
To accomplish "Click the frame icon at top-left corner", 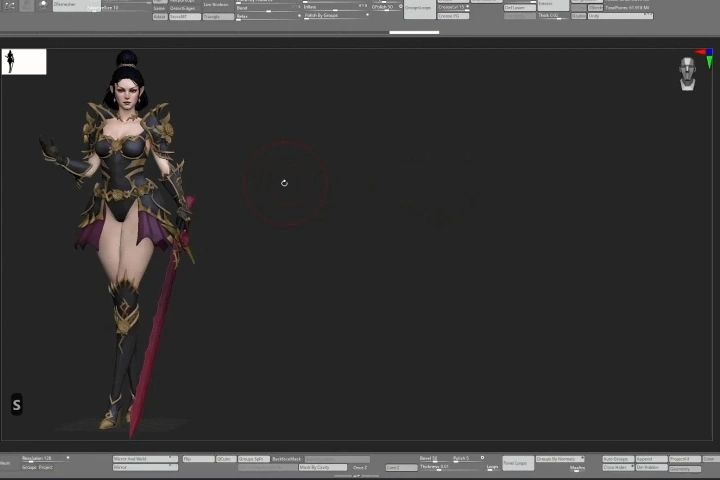I will (10, 6).
